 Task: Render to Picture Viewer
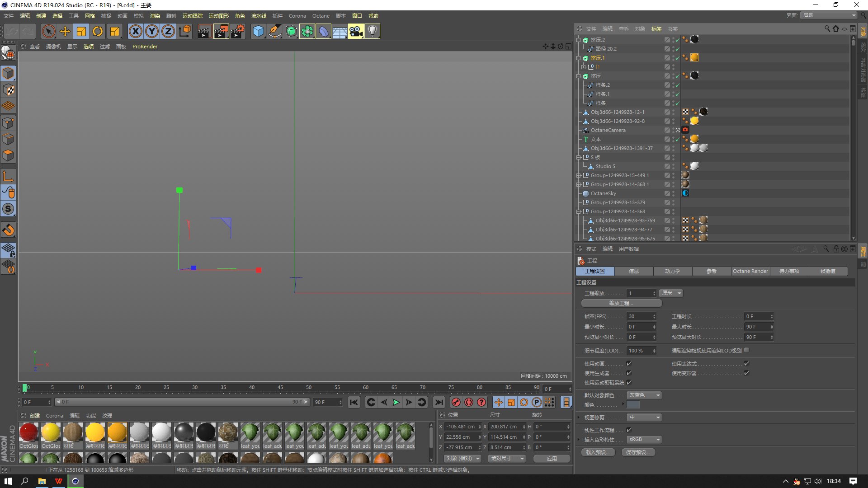click(221, 32)
